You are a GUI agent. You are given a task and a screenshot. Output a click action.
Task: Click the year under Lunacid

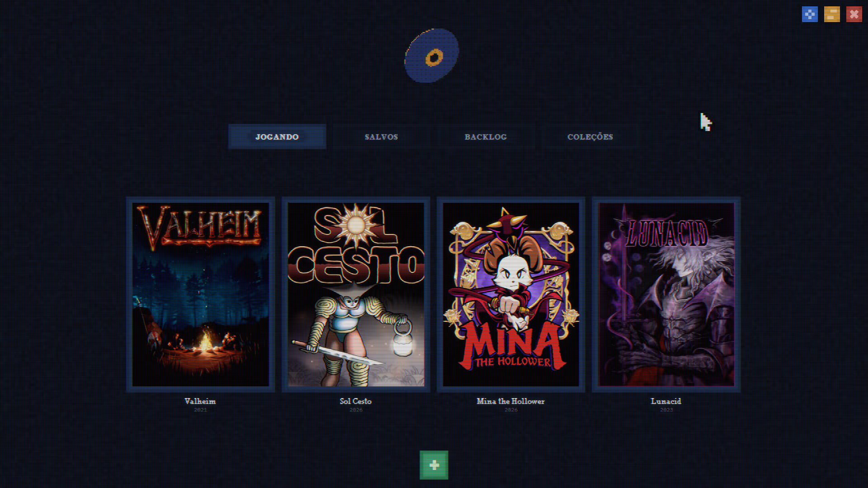pyautogui.click(x=666, y=410)
